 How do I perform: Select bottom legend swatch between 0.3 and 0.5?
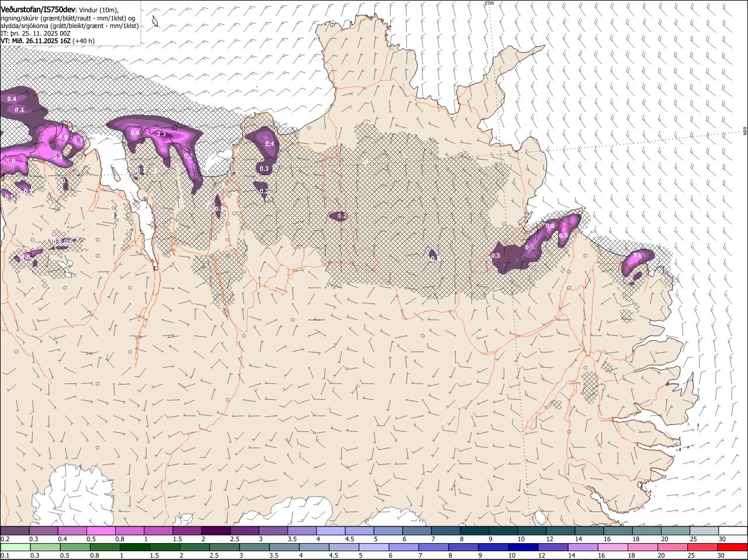pyautogui.click(x=46, y=547)
